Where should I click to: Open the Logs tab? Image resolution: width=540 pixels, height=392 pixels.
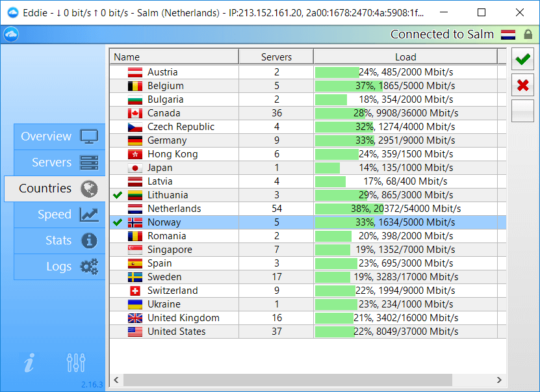[60, 267]
